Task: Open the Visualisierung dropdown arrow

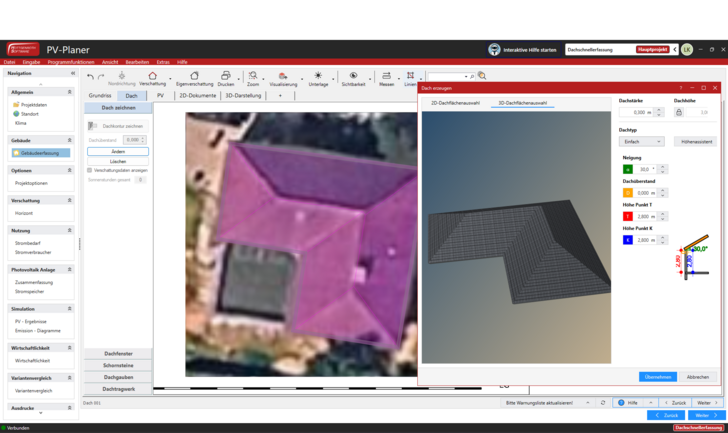Action: coord(302,79)
